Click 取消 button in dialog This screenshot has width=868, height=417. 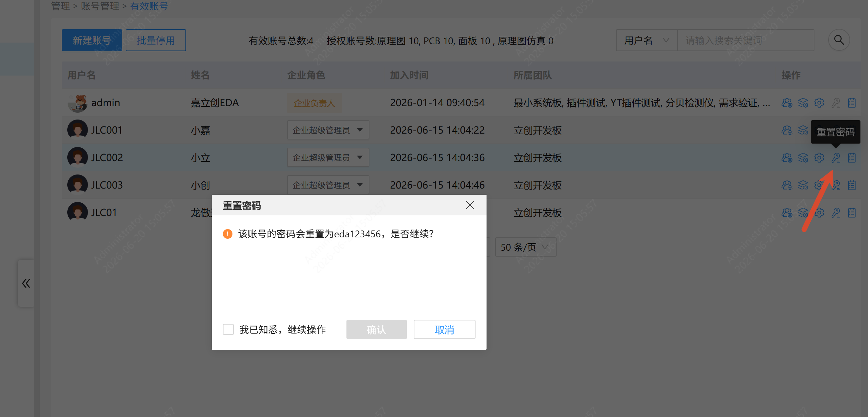444,329
